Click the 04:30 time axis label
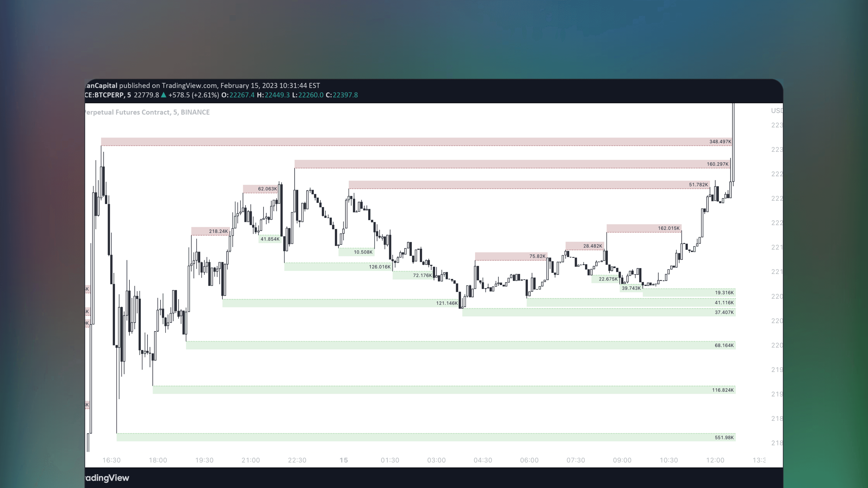868x488 pixels. point(483,460)
